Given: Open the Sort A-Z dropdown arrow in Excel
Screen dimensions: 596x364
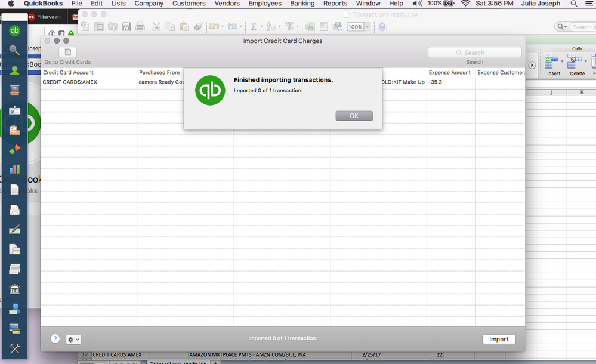Looking at the screenshot, I should click(279, 27).
